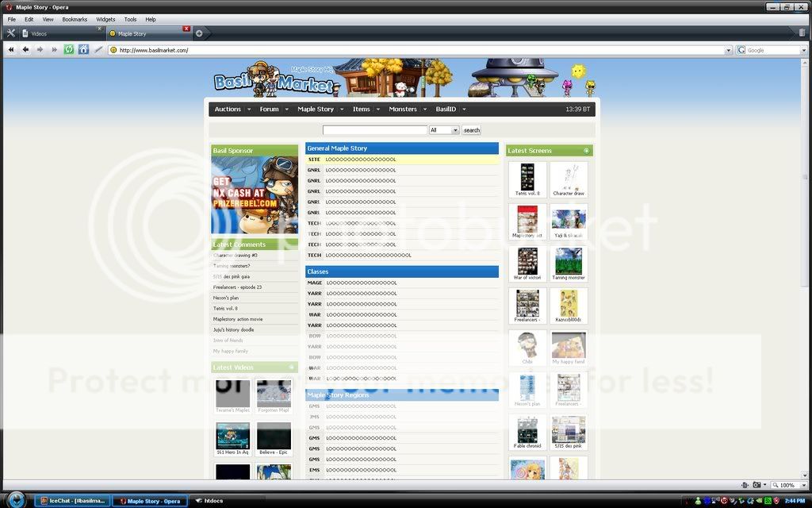812x508 pixels.
Task: Click the site search text field
Action: (x=374, y=130)
